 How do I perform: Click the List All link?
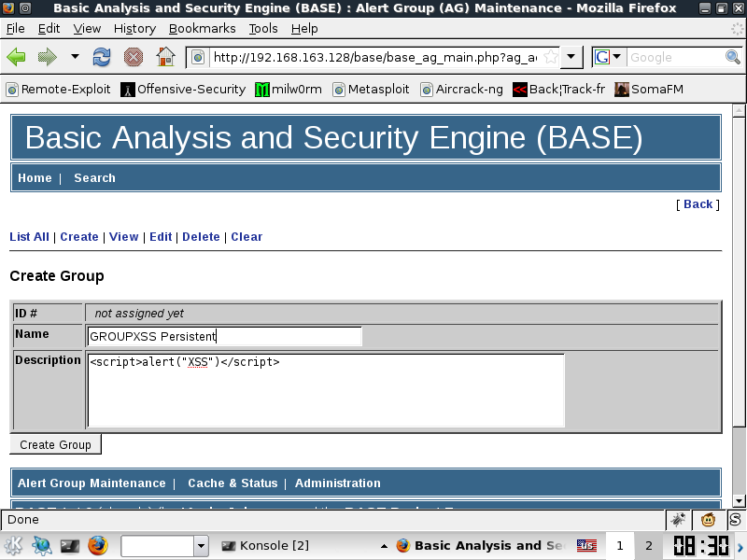29,237
